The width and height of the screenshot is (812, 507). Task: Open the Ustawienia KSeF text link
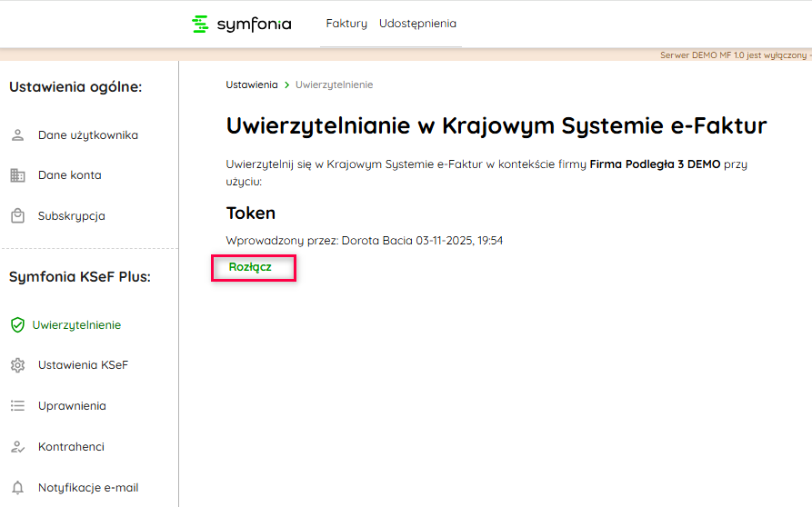click(x=83, y=365)
